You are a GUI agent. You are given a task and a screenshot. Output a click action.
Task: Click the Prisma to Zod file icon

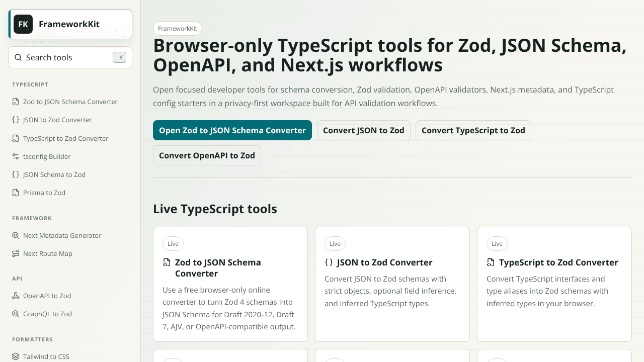click(16, 193)
